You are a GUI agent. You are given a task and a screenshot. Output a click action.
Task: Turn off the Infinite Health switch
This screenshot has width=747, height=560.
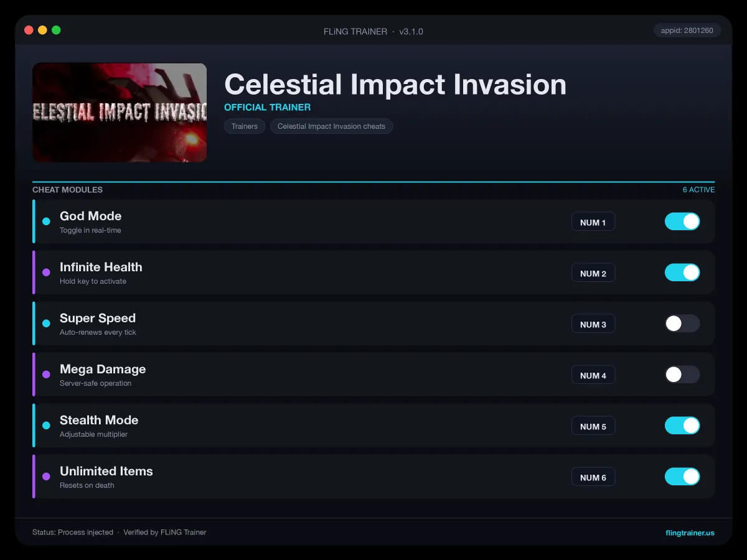tap(682, 273)
